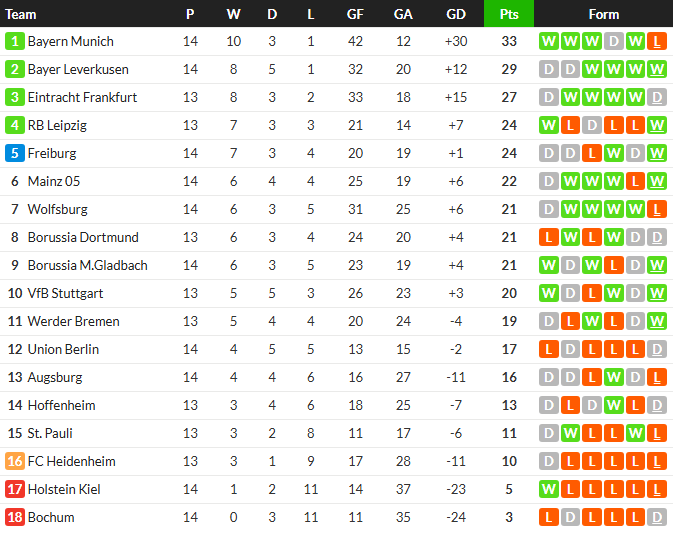Screen dimensions: 673x533
Task: Click Holstein Kiel's green win form icon
Action: pyautogui.click(x=548, y=489)
